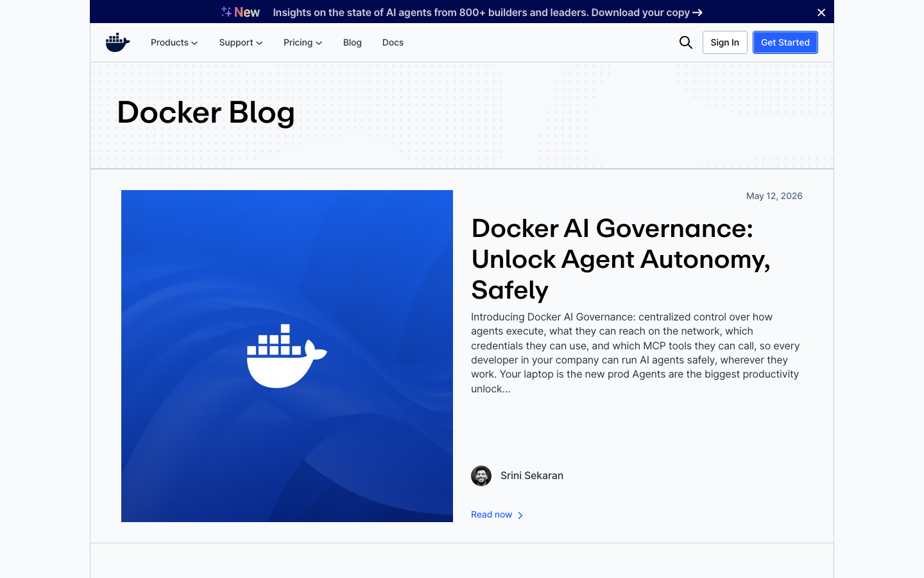The width and height of the screenshot is (924, 578).
Task: Click the Read now link
Action: (492, 514)
